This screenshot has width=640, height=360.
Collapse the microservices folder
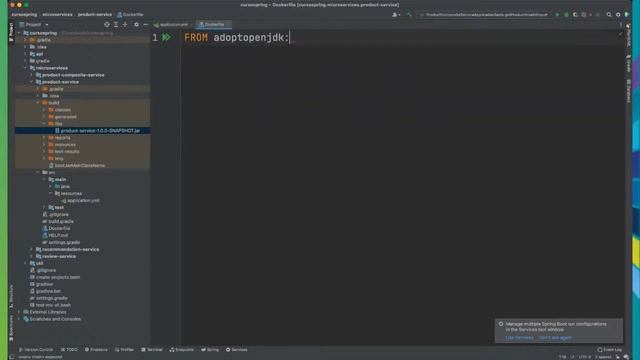click(x=26, y=68)
